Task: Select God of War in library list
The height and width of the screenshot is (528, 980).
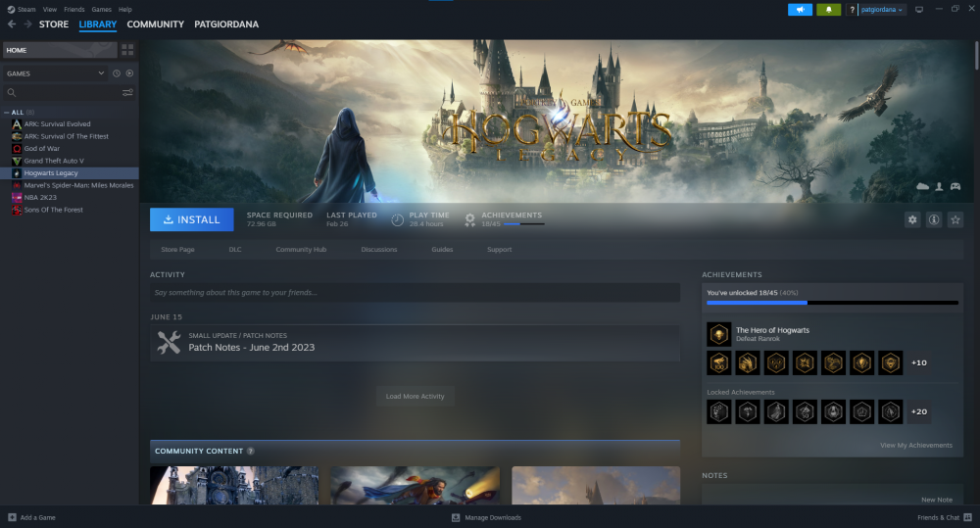Action: pos(41,148)
